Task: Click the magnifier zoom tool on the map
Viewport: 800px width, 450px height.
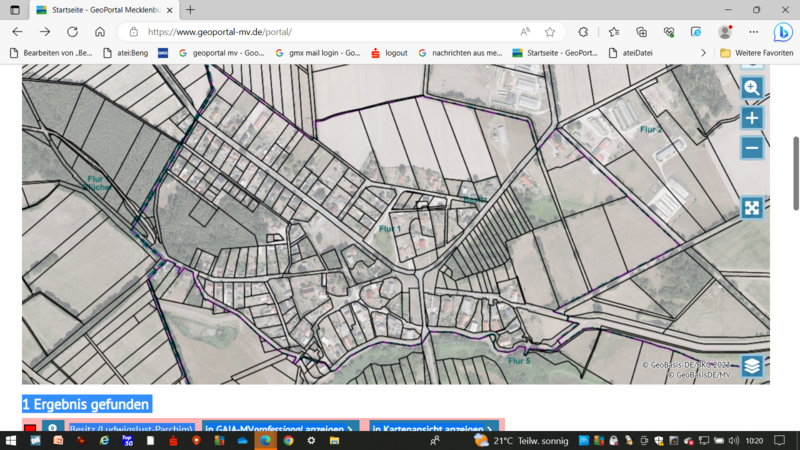Action: pos(752,88)
